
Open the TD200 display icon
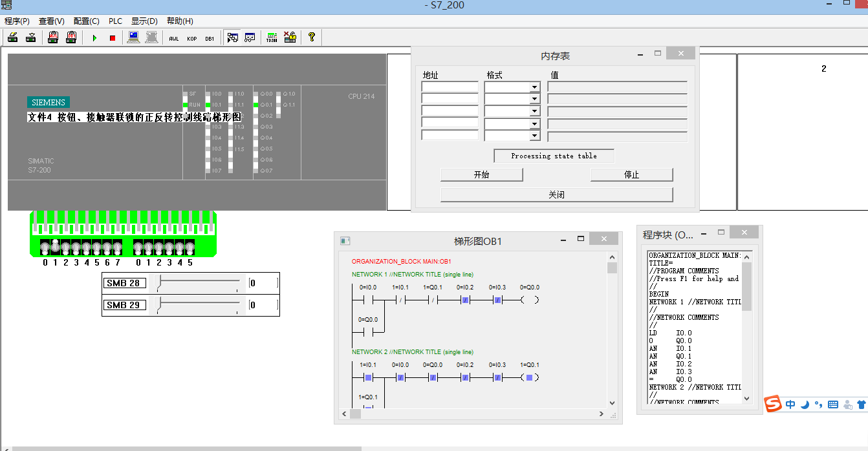tap(272, 37)
